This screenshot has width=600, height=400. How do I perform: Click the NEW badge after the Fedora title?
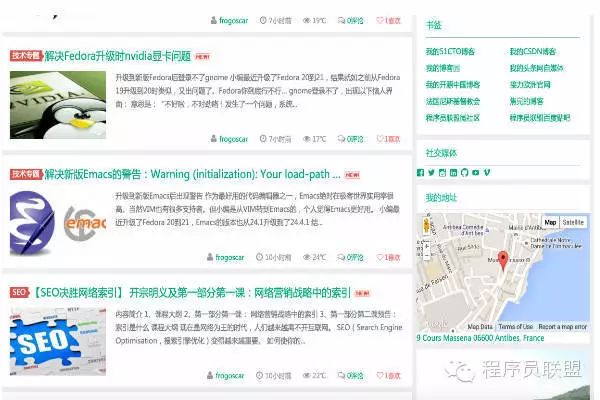[202, 57]
